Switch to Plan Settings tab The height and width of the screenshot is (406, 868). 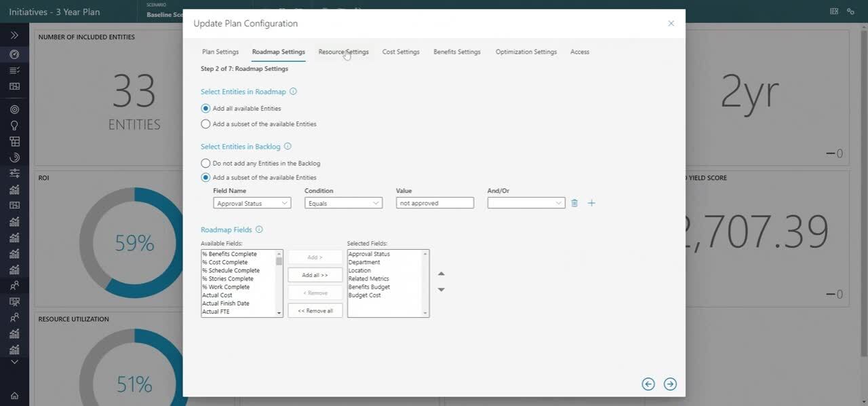(x=220, y=52)
